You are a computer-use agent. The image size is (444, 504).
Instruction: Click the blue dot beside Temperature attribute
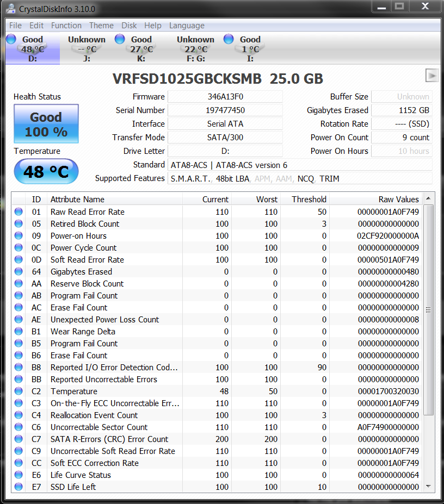click(18, 391)
